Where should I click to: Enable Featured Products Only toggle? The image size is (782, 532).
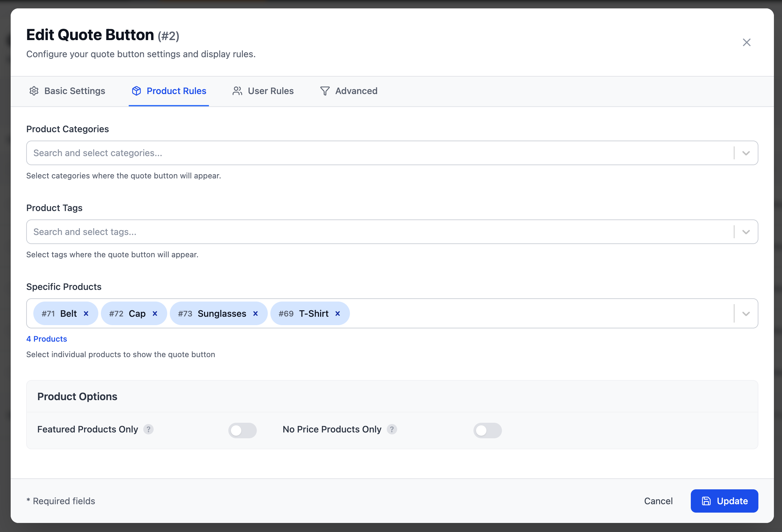242,430
